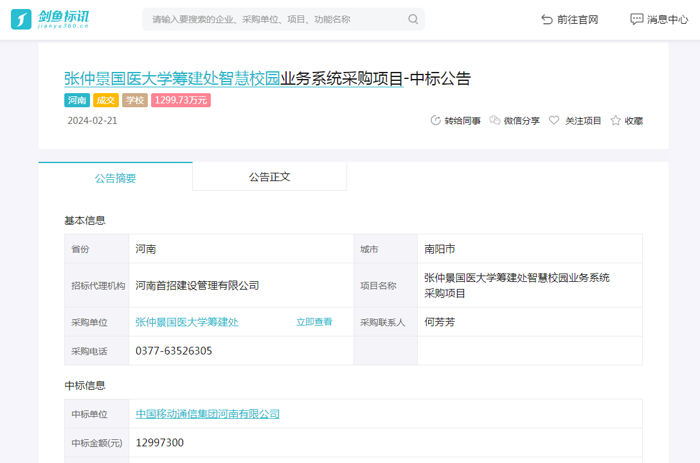Select contact name 何芳芳

pos(440,322)
